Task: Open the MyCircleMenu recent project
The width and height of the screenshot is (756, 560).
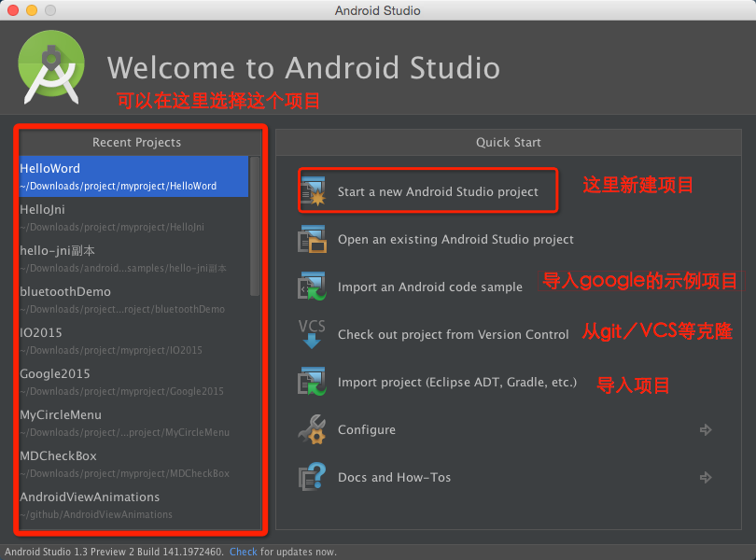Action: point(134,423)
